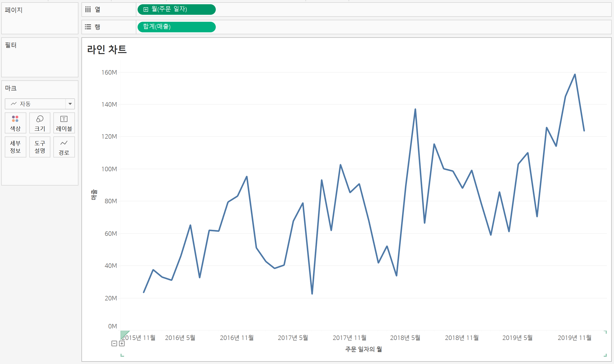Open the 색상 (Color) marks card
This screenshot has height=364, width=614.
click(15, 123)
